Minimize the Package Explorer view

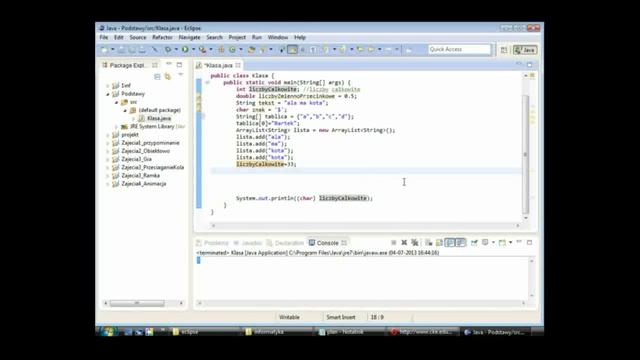coord(169,64)
